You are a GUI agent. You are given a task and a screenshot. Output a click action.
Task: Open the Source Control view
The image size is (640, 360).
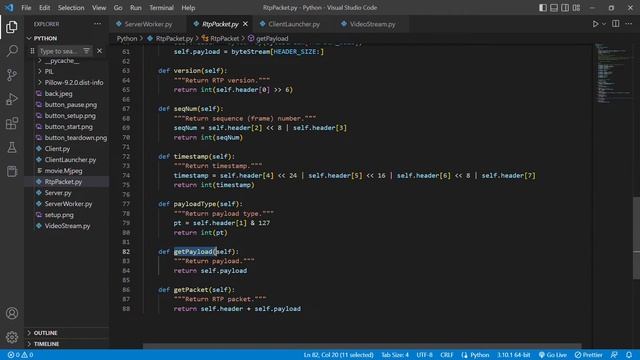pyautogui.click(x=12, y=75)
